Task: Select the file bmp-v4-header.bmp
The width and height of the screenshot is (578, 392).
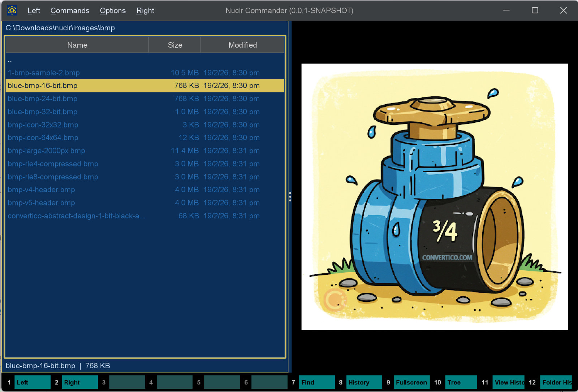Action: click(145, 190)
